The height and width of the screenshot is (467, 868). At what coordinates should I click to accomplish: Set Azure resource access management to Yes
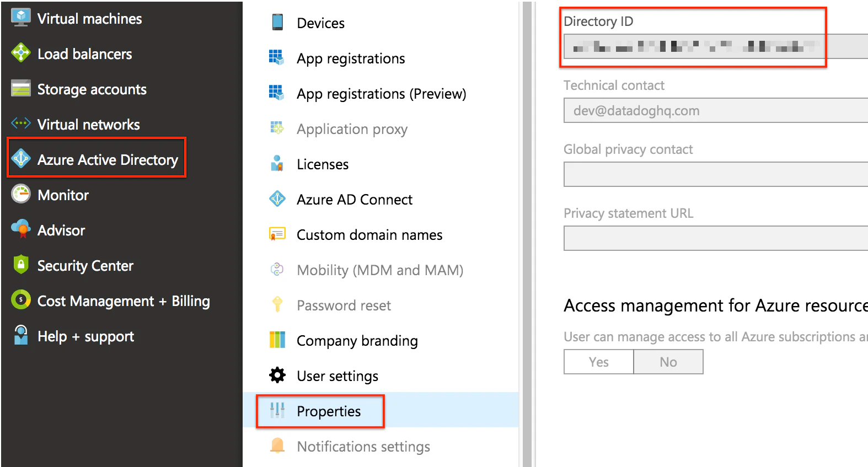tap(599, 362)
